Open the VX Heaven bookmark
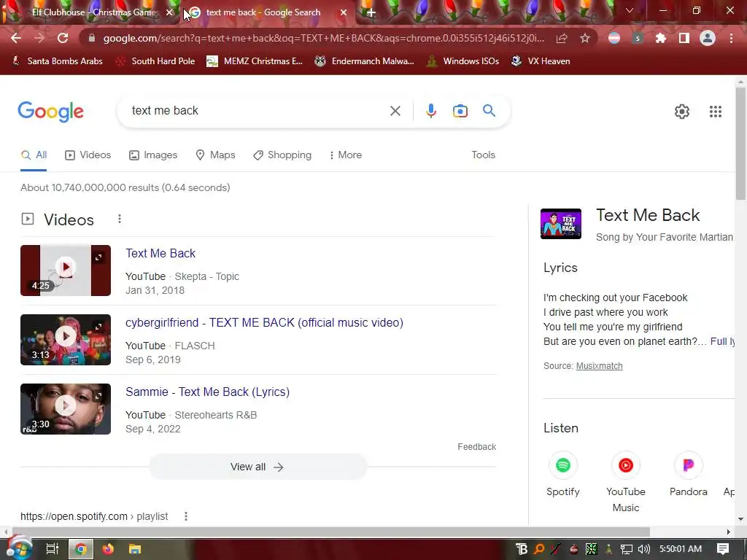The image size is (747, 560). (x=541, y=61)
